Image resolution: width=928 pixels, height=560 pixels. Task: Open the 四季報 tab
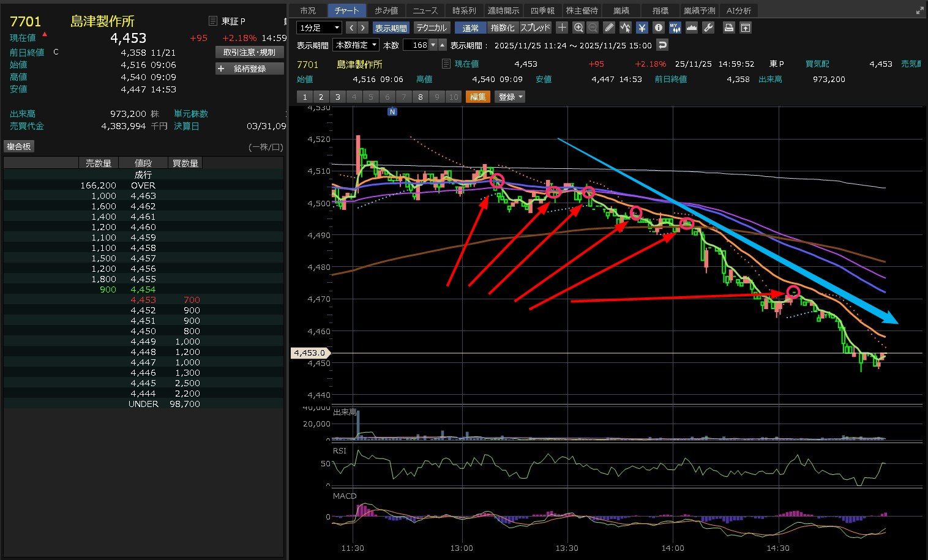coord(542,10)
